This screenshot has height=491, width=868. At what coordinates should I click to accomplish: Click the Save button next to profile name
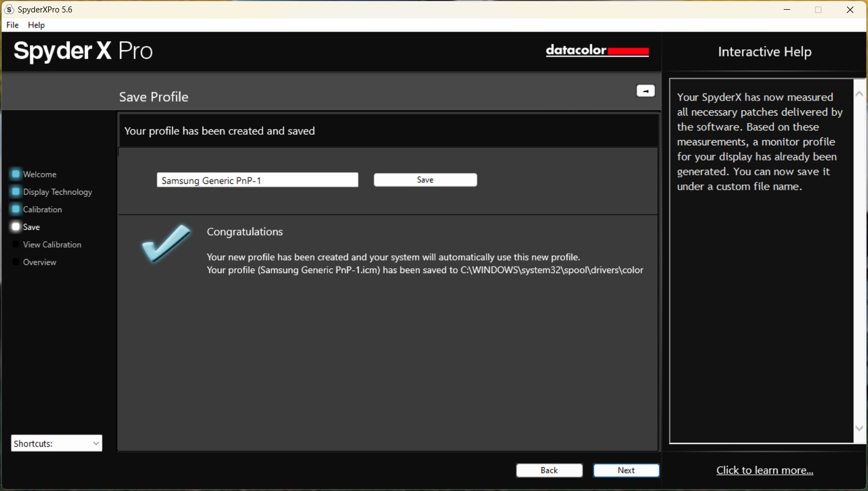[425, 180]
